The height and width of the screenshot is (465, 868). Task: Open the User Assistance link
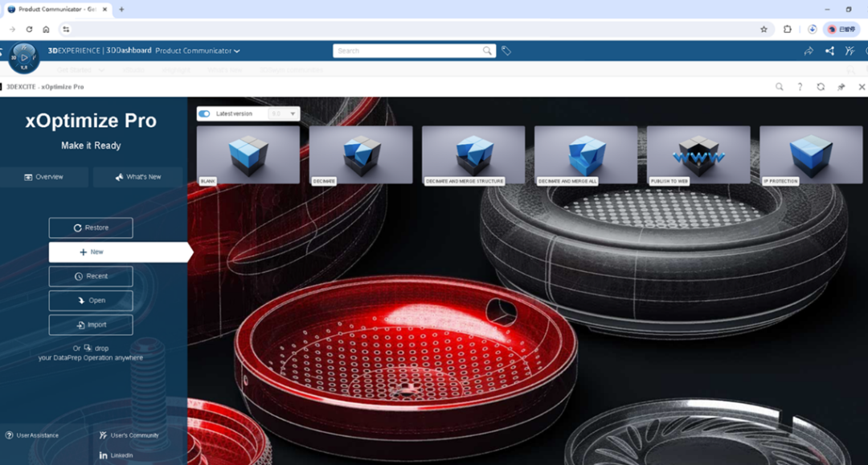tap(32, 435)
